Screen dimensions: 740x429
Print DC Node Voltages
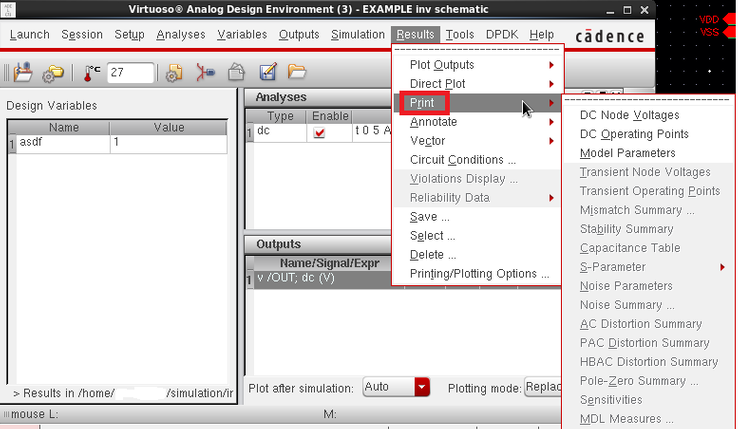(x=629, y=115)
